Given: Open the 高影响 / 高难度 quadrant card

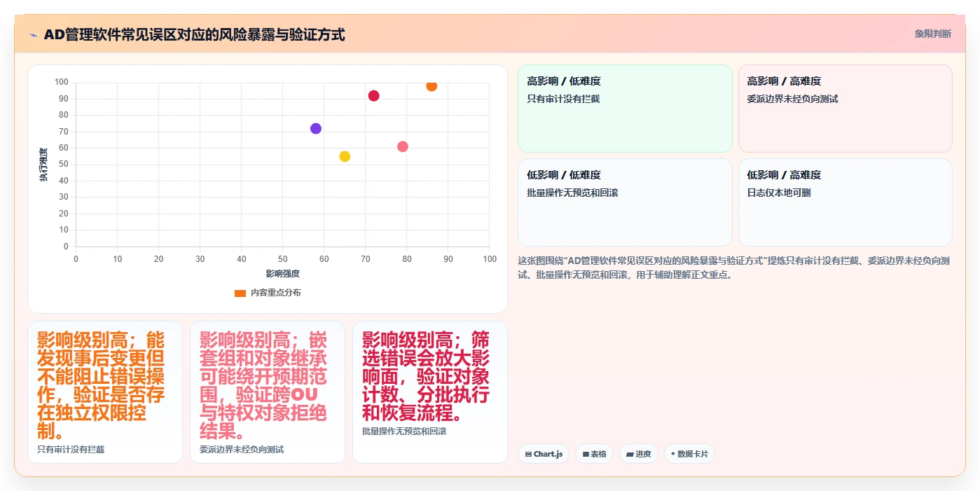Looking at the screenshot, I should pos(845,109).
